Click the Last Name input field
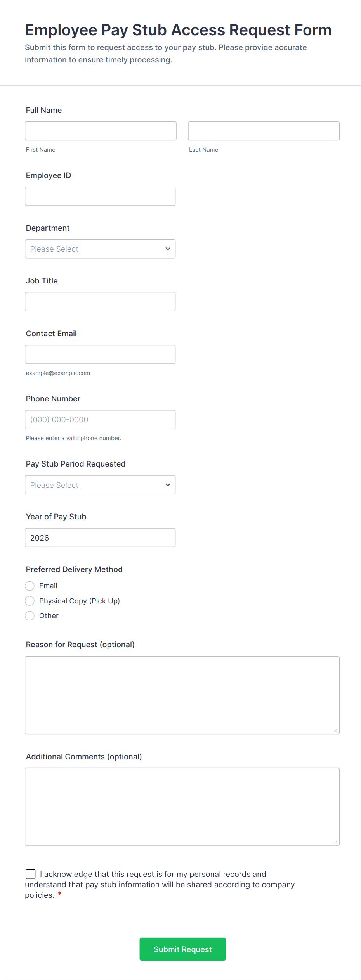This screenshot has width=361, height=980. tap(264, 131)
